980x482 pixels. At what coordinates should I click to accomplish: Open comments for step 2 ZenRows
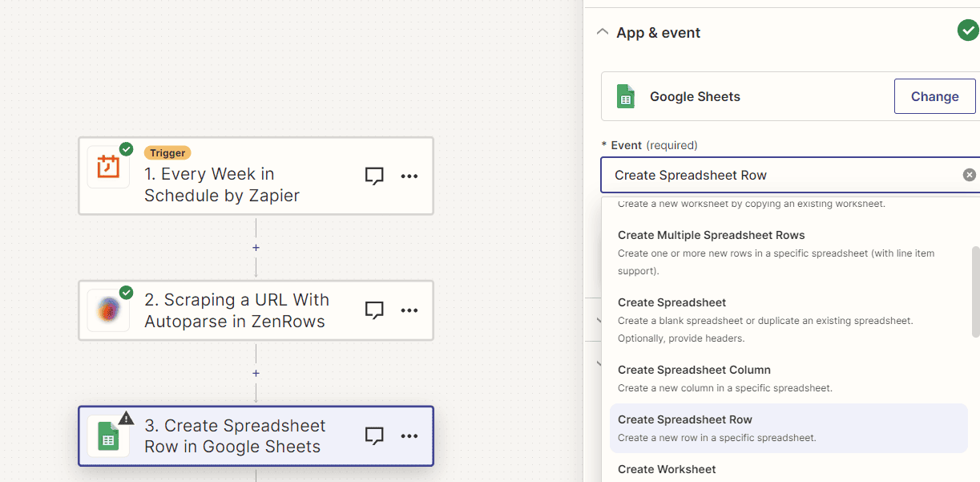click(x=374, y=310)
